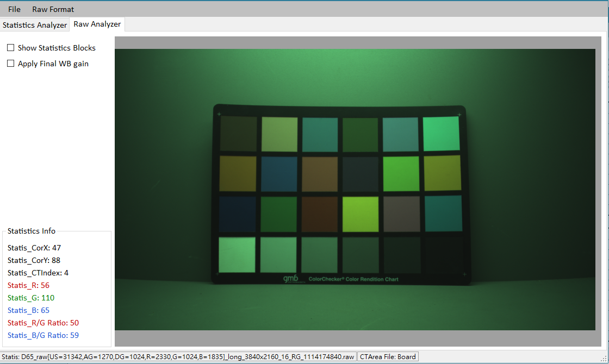Screen dimensions: 609x364
Task: Switch to the Statistics Analyzer tab
Action: [35, 25]
